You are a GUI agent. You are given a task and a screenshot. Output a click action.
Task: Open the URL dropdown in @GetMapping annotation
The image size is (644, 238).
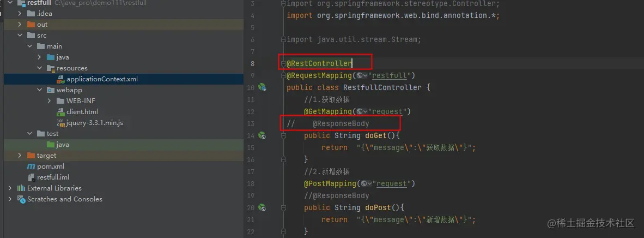click(x=362, y=111)
